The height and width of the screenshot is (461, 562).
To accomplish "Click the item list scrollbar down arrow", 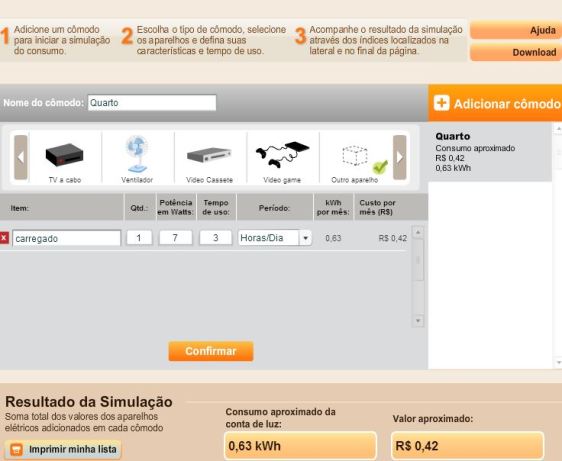I will point(418,320).
